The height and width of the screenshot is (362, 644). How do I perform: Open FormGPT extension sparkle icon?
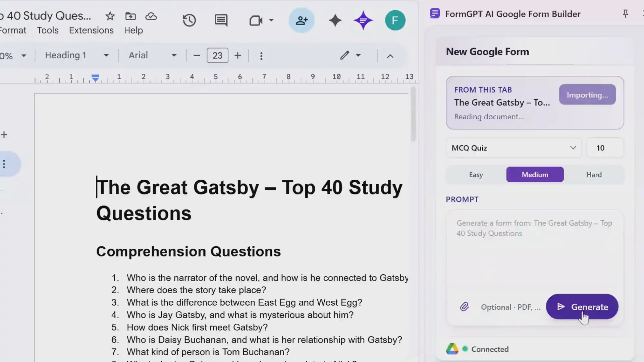[363, 20]
